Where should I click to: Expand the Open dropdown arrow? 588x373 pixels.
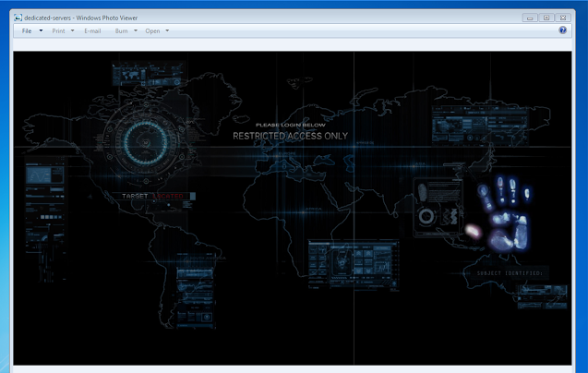coord(167,30)
